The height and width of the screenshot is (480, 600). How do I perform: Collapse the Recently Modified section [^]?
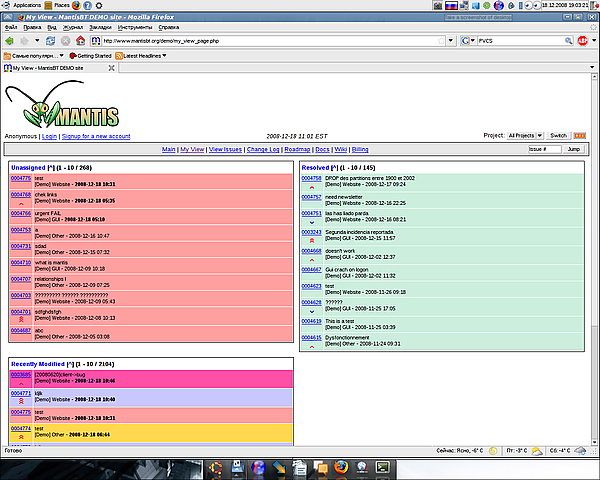pos(70,364)
